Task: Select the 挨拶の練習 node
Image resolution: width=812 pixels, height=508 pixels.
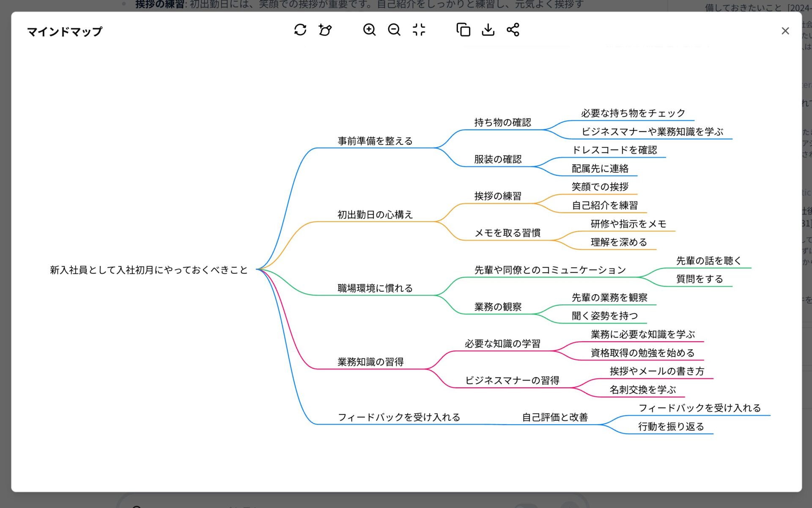Action: click(x=498, y=196)
